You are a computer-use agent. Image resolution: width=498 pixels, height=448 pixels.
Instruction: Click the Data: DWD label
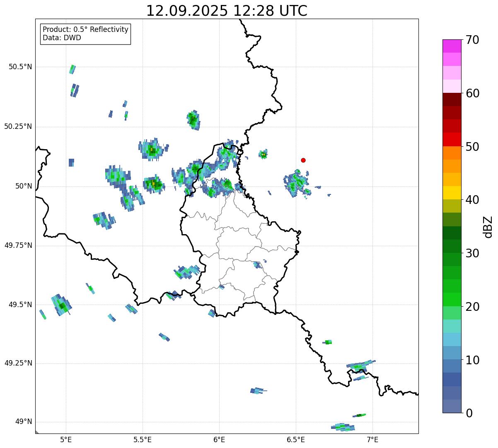coord(62,38)
